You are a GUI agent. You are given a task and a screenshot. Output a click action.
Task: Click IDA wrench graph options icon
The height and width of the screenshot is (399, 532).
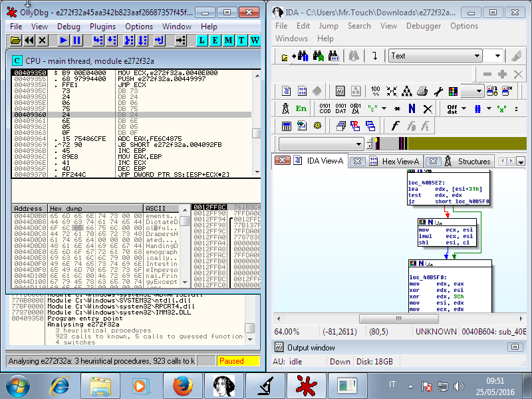click(438, 91)
